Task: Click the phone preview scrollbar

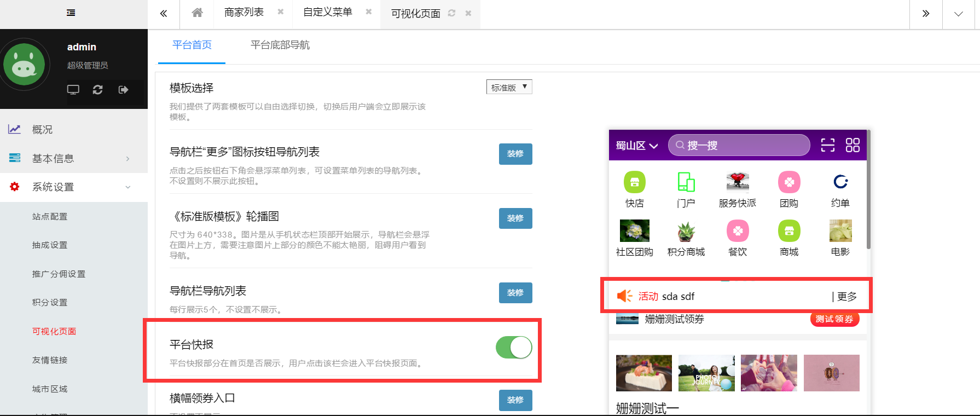Action: pyautogui.click(x=868, y=189)
